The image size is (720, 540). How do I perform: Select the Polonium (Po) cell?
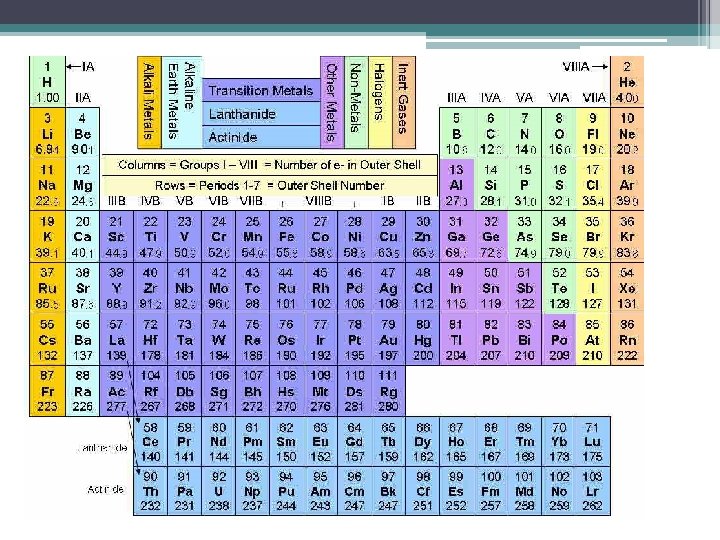coord(559,340)
